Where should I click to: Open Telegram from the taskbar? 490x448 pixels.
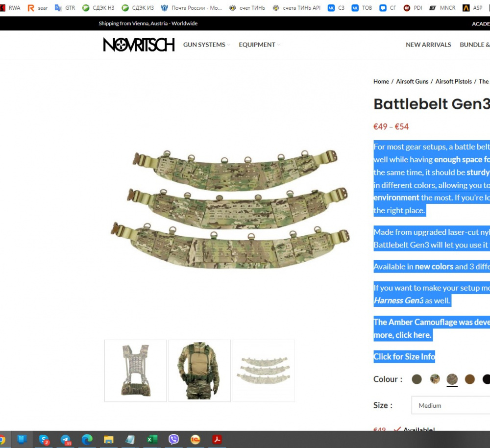pyautogui.click(x=66, y=440)
